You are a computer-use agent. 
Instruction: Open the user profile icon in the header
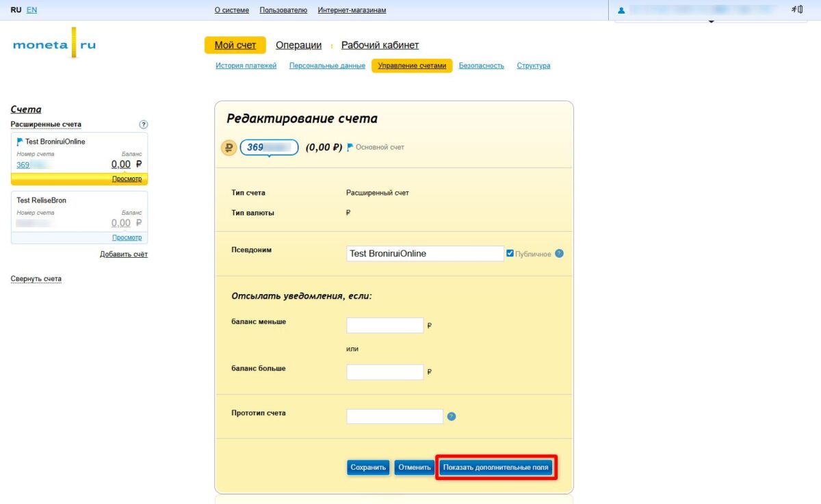coord(621,10)
